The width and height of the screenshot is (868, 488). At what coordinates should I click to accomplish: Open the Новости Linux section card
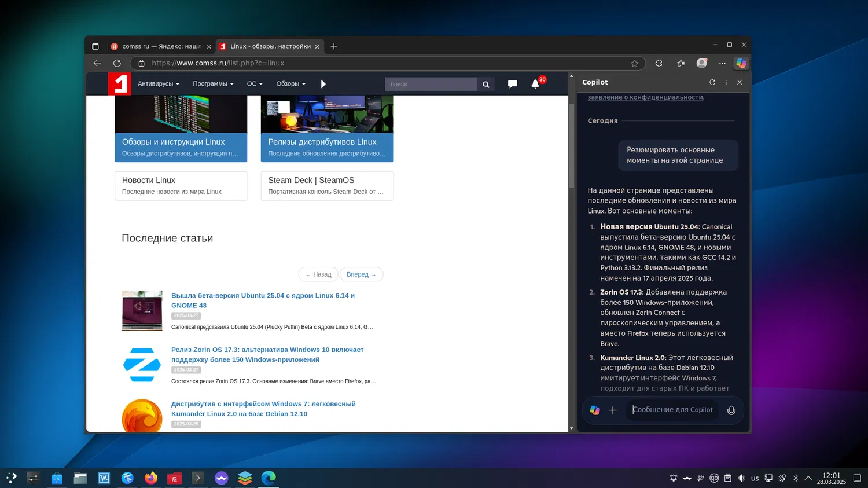point(181,186)
